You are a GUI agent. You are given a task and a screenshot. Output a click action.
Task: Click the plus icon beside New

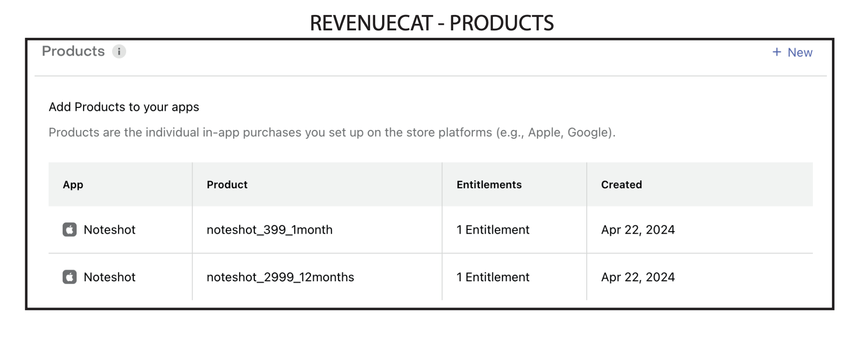coord(776,52)
